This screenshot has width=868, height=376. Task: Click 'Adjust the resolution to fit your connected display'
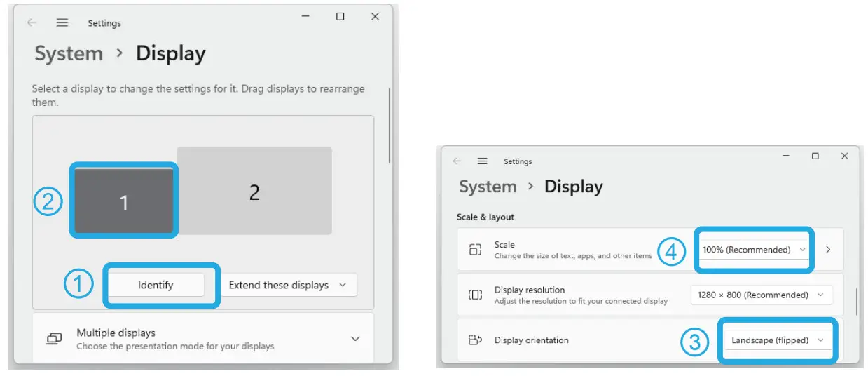(581, 301)
